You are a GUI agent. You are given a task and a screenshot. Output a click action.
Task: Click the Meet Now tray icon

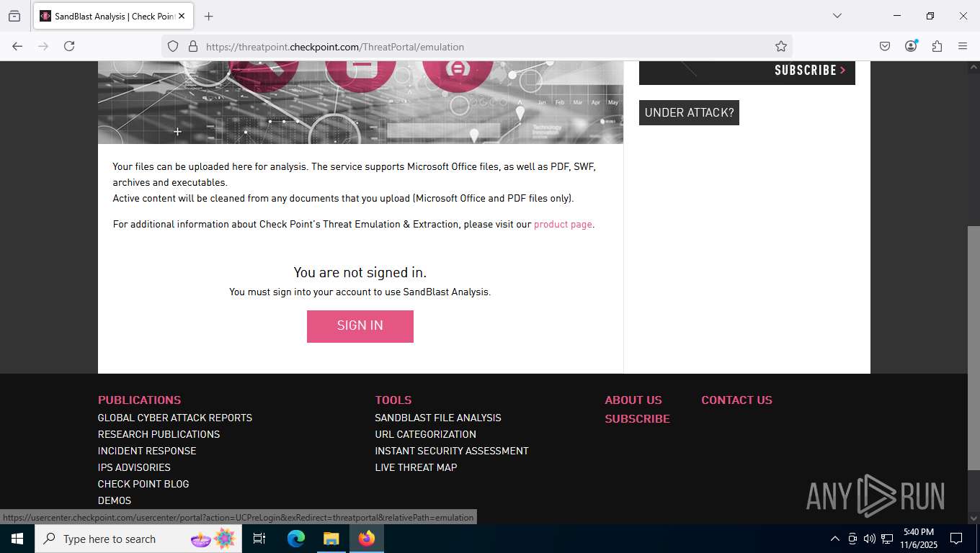coord(852,539)
